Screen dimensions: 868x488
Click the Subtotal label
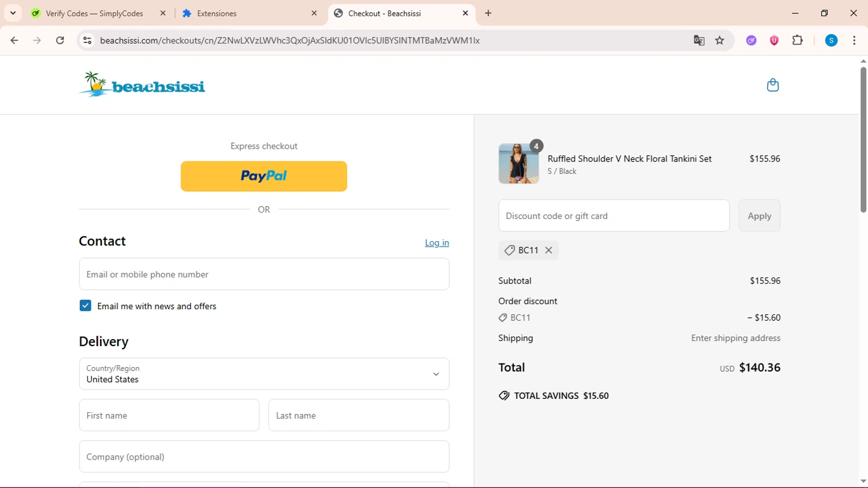[x=515, y=281]
